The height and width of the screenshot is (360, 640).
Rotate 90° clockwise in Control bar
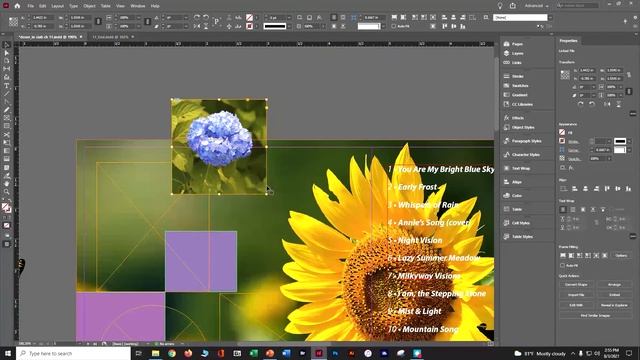click(x=197, y=18)
